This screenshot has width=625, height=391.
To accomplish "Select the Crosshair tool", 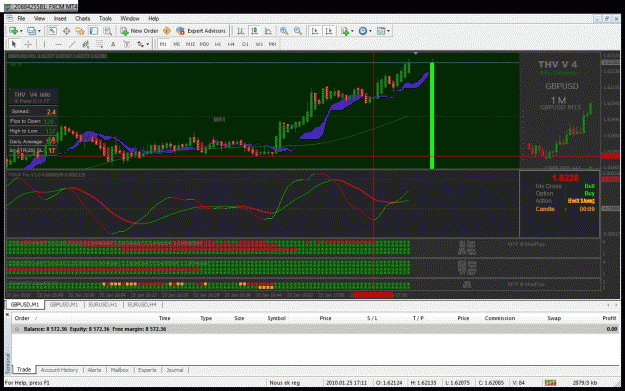I will click(28, 44).
